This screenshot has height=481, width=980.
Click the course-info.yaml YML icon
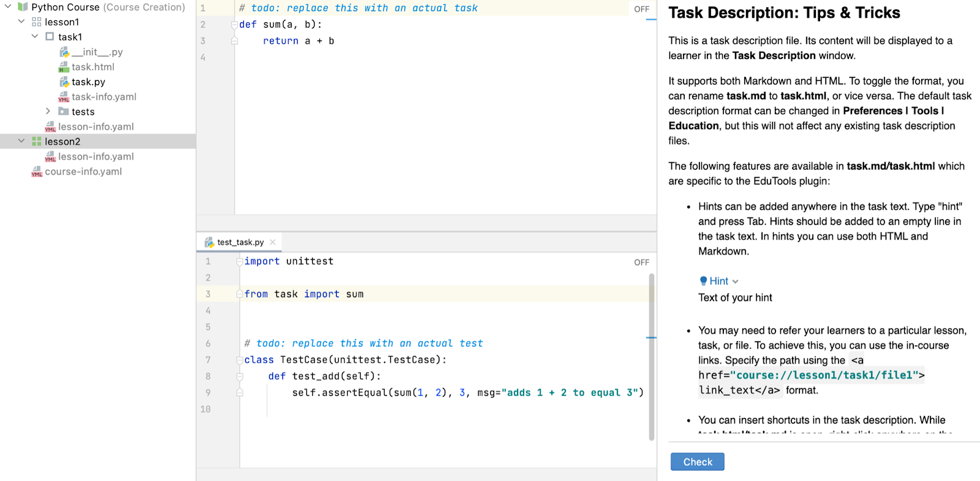tap(37, 172)
